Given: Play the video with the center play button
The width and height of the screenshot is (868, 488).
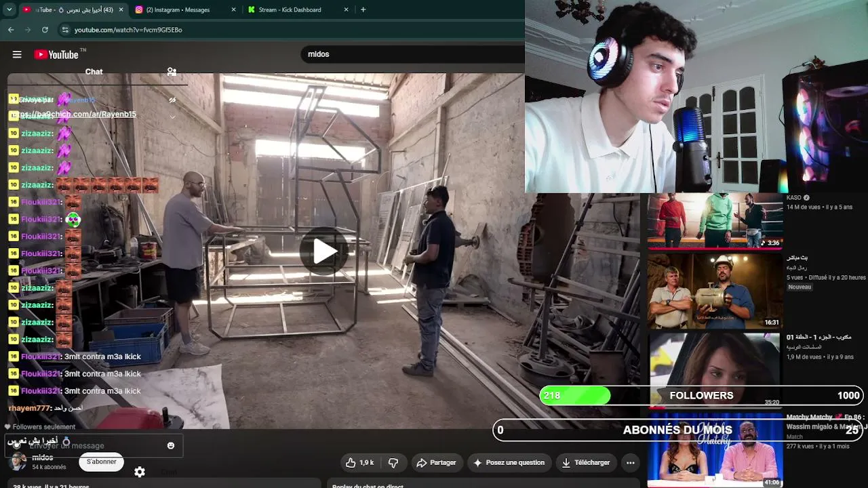Looking at the screenshot, I should 324,251.
